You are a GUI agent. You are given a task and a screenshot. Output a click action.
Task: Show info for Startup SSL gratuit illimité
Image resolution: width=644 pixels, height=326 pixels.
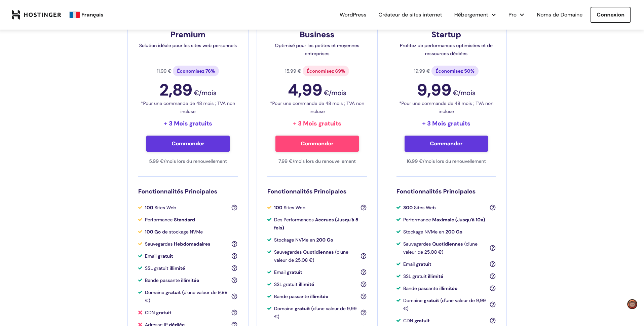493,276
